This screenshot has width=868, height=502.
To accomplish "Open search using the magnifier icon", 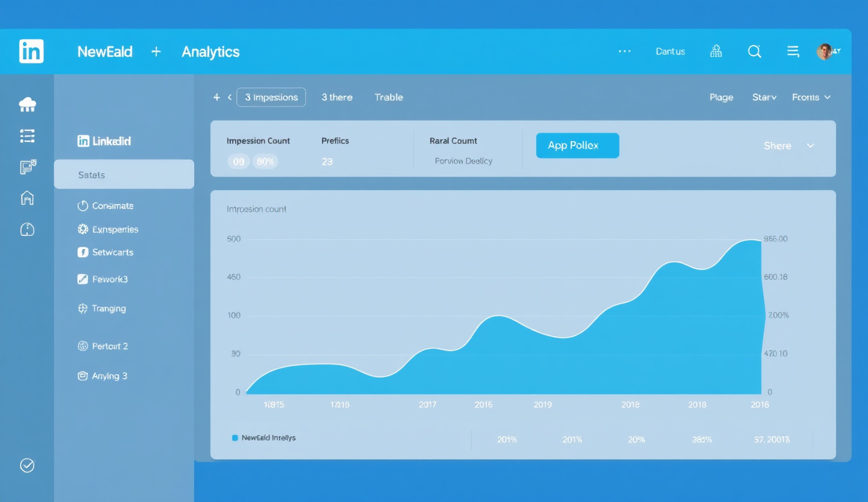I will [x=754, y=51].
